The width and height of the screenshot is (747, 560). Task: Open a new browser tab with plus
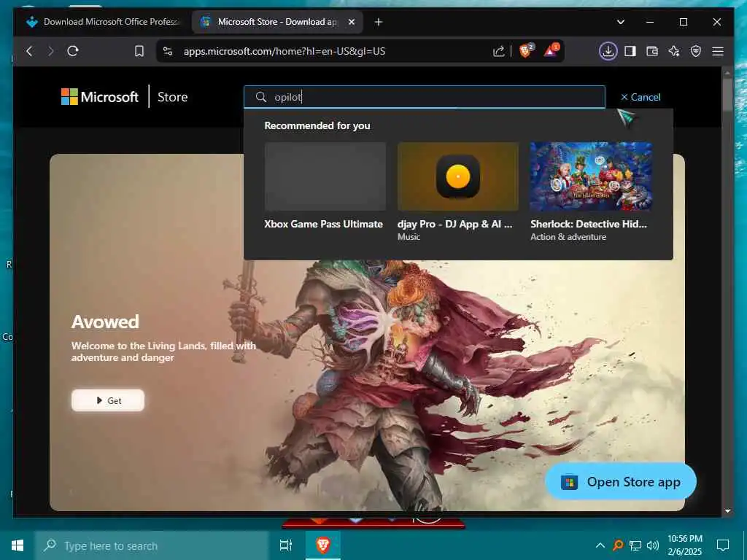click(x=379, y=22)
